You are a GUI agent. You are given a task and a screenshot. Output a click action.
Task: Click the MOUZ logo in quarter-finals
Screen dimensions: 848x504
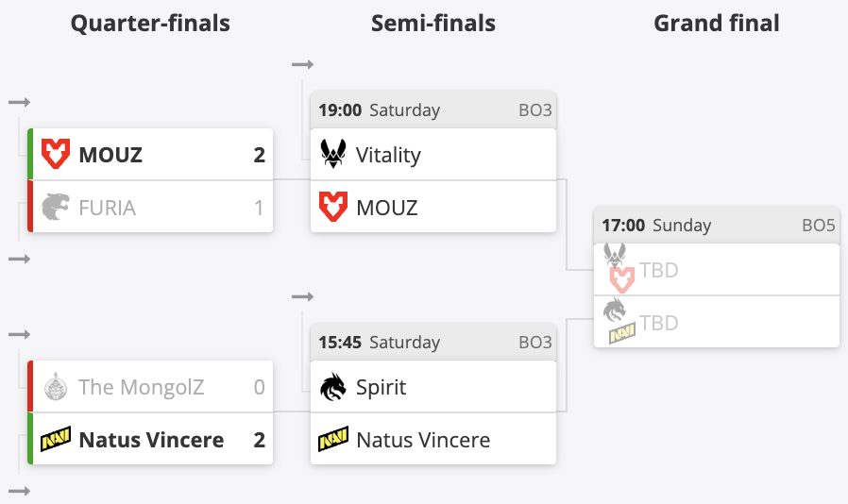(56, 154)
